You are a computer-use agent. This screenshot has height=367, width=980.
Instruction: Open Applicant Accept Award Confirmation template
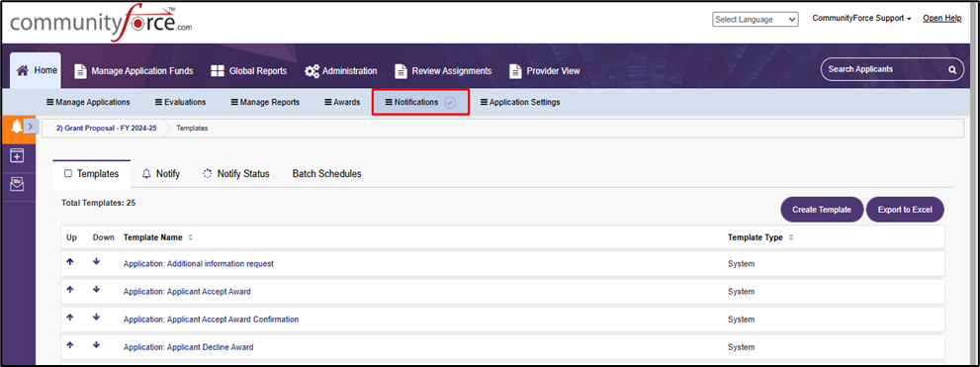[x=211, y=319]
